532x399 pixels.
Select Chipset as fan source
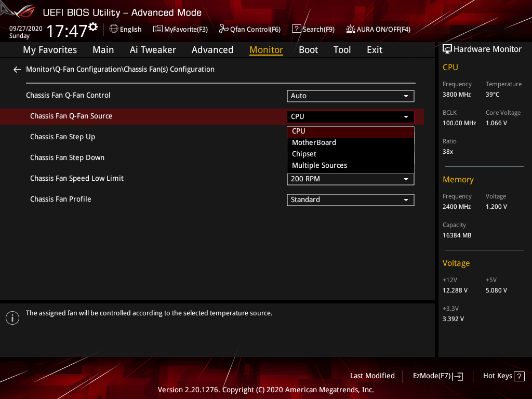(x=351, y=154)
